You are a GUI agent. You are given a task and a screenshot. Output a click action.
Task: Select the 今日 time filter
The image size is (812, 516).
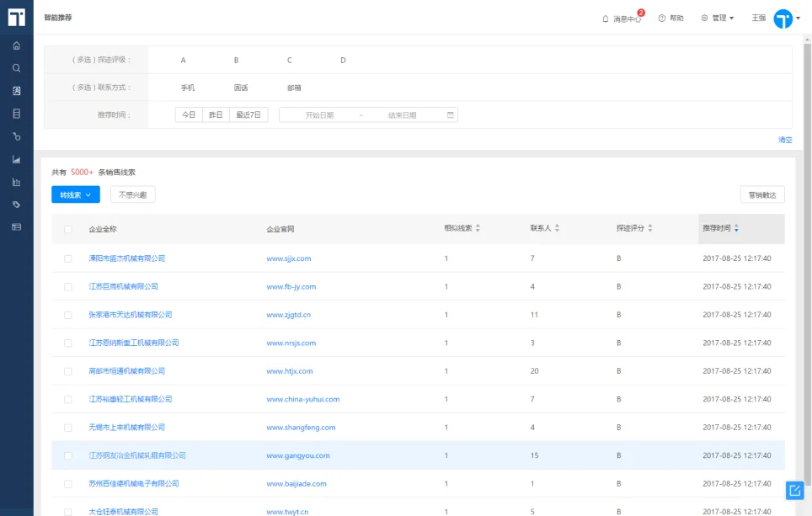click(x=189, y=114)
